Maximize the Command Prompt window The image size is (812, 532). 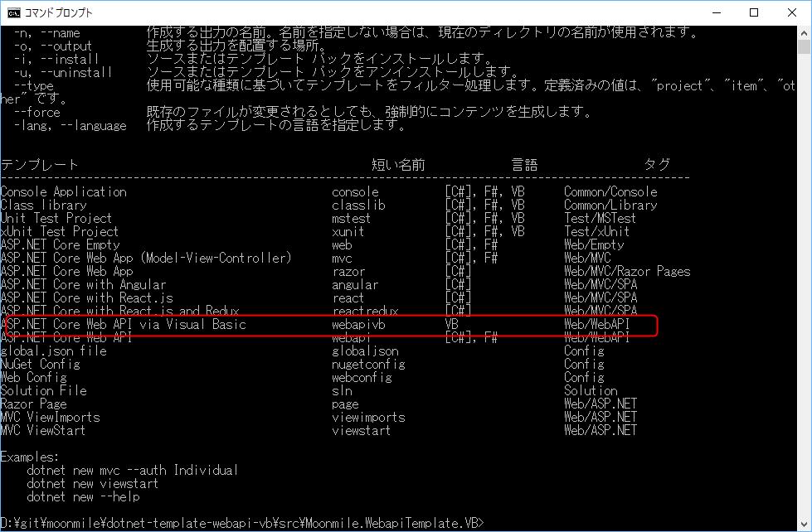point(753,12)
